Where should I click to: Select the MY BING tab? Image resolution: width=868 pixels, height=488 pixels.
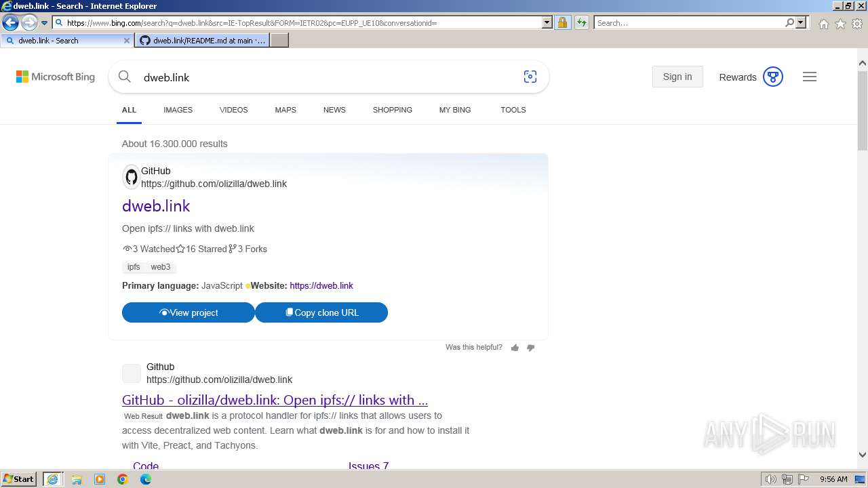[x=455, y=110]
